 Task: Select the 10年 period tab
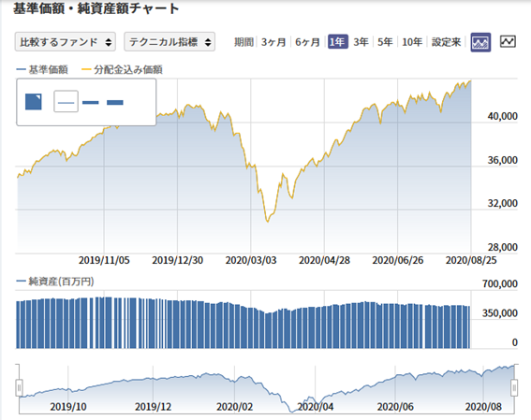click(412, 42)
